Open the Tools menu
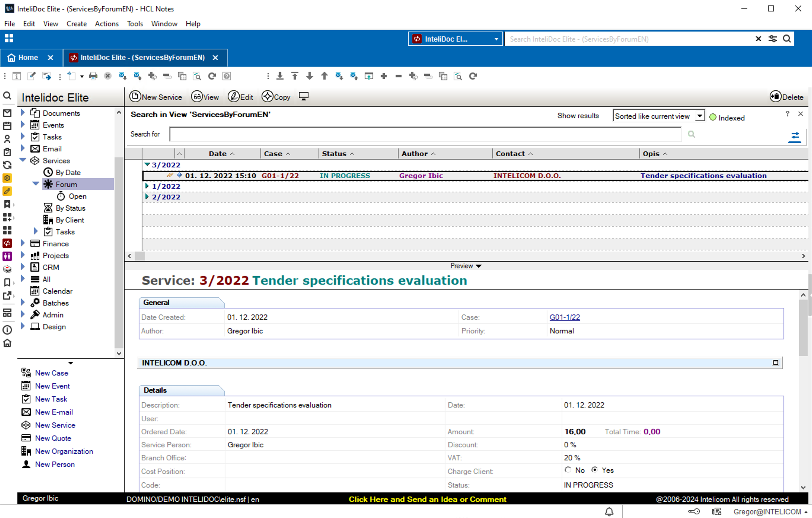Viewport: 812px width, 518px height. (135, 24)
